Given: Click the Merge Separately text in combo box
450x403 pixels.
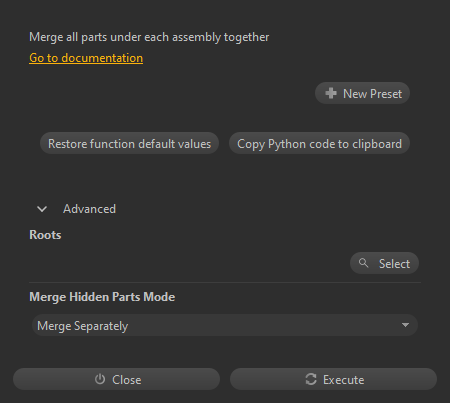Looking at the screenshot, I should click(x=82, y=326).
